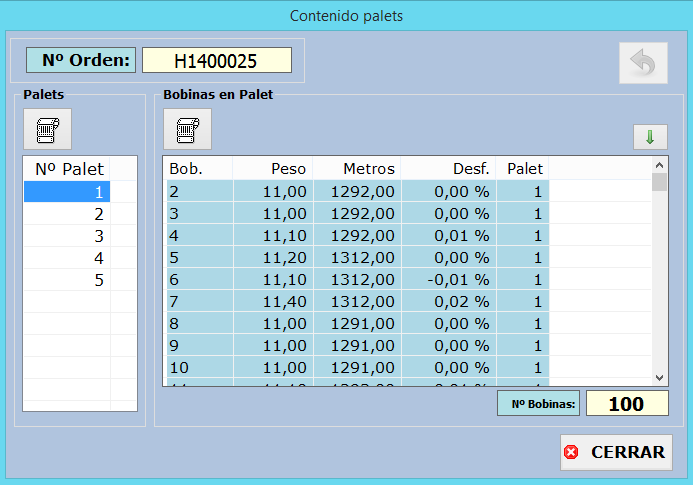Viewport: 693px width, 485px height.
Task: Click the Bob. column header
Action: pyautogui.click(x=197, y=168)
